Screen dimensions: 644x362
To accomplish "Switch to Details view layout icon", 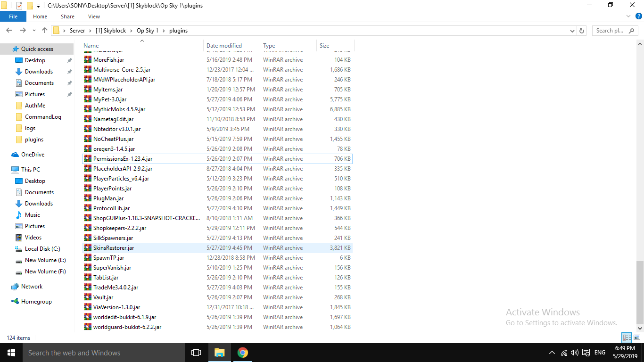I will coord(627,337).
